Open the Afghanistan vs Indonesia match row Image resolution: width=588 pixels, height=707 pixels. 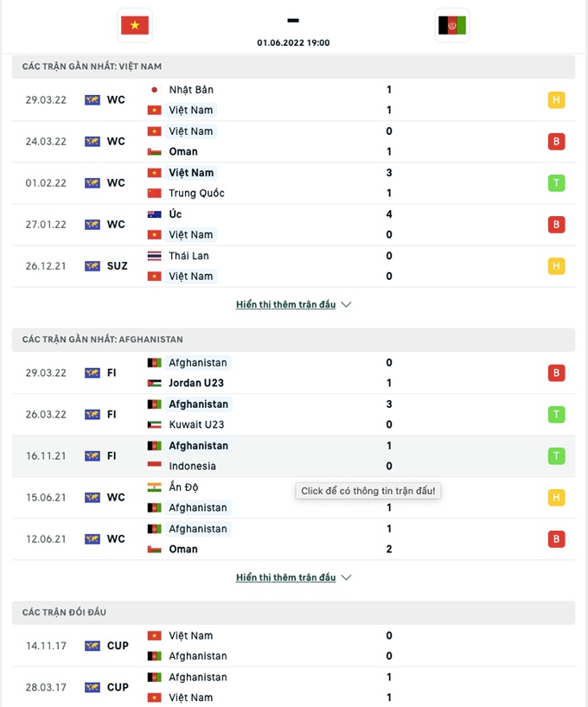294,456
